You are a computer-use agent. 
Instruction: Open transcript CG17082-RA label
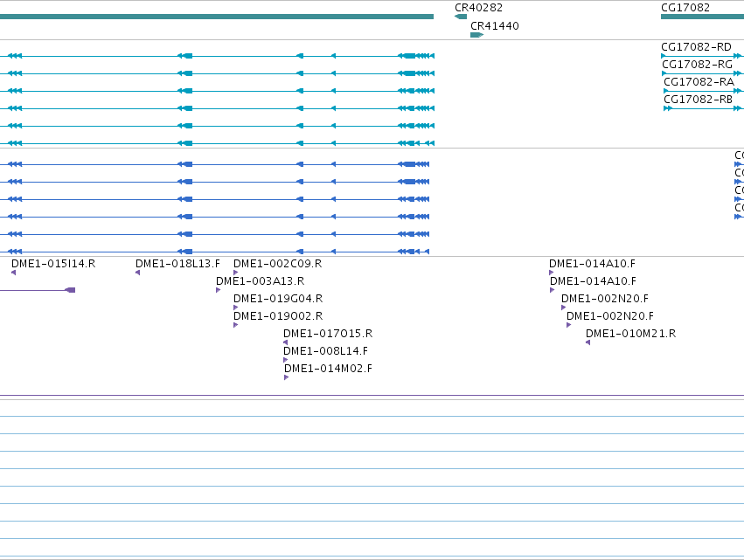699,82
